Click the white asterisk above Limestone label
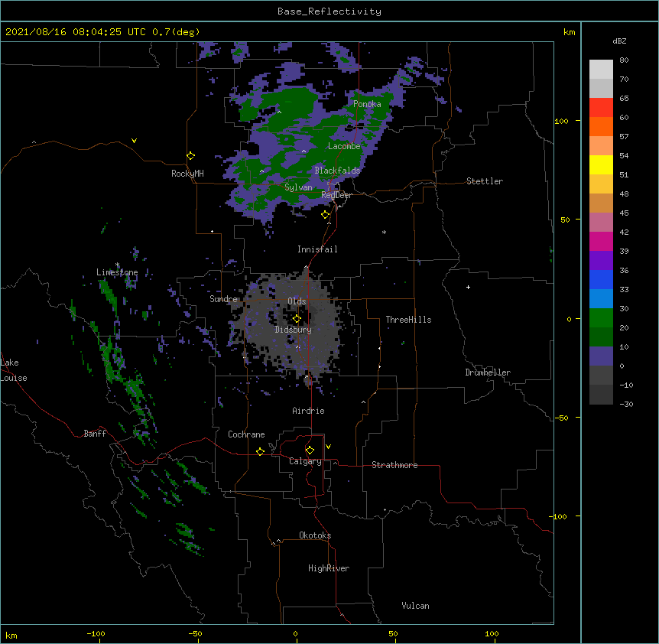This screenshot has height=644, width=659. [x=118, y=265]
